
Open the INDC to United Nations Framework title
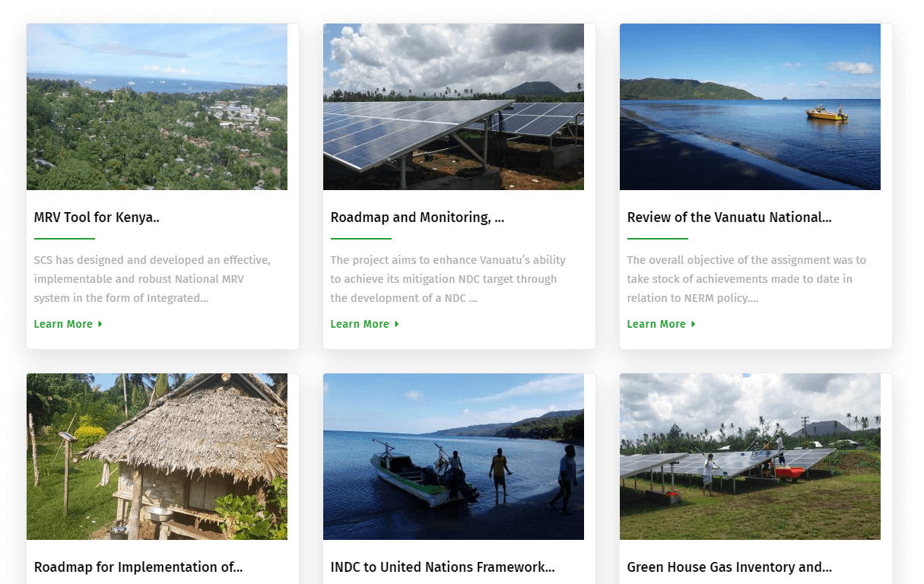pyautogui.click(x=442, y=567)
